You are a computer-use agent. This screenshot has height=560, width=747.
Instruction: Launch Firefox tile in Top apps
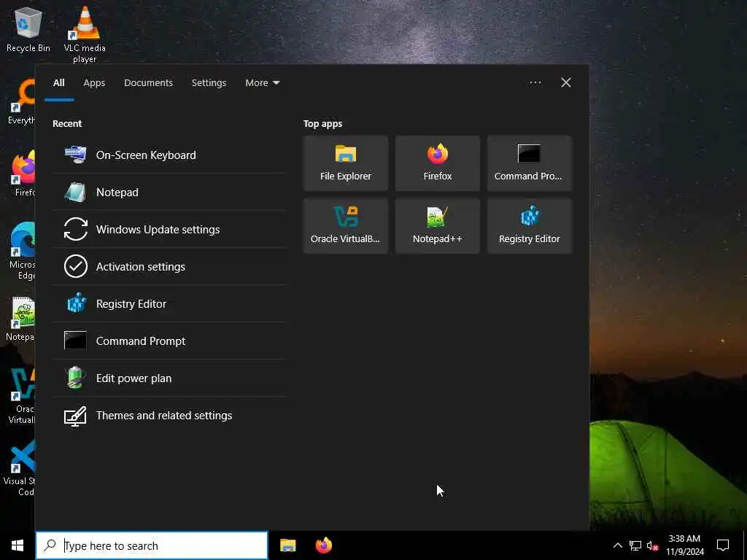tap(438, 163)
